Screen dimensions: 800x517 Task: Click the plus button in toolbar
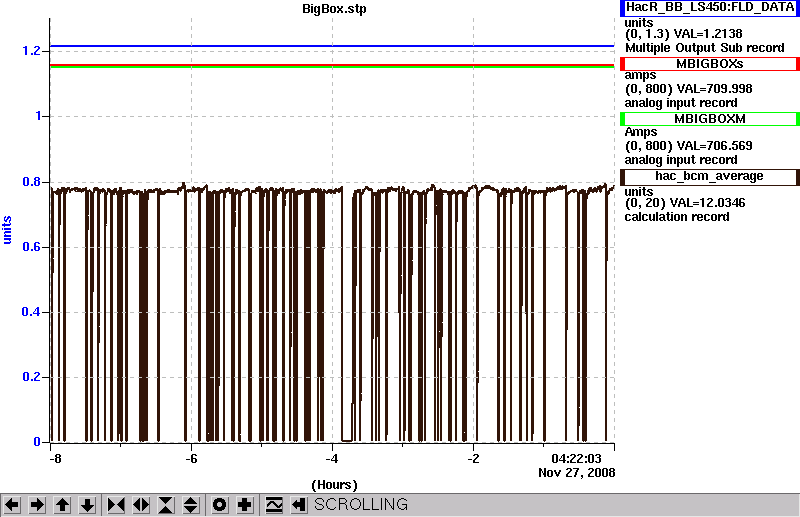(x=244, y=505)
